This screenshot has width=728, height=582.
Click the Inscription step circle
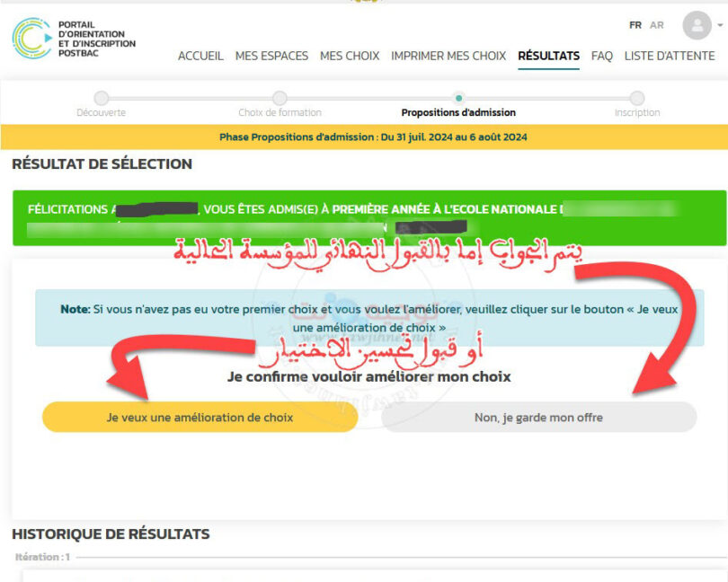tap(636, 99)
